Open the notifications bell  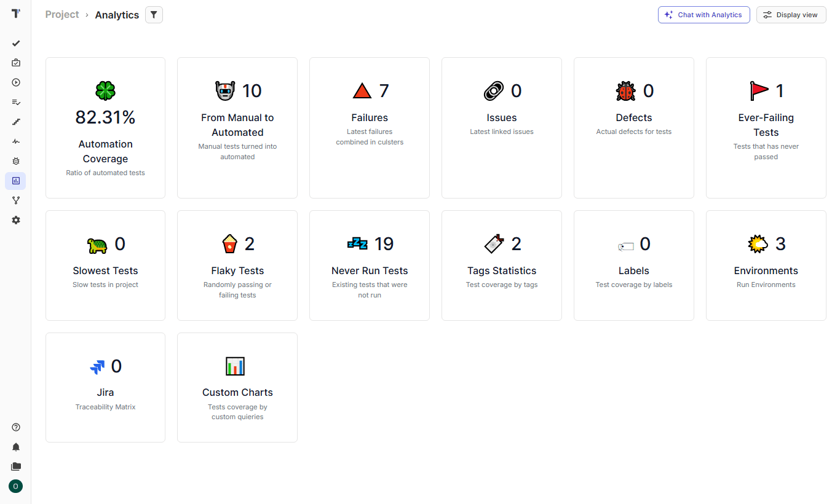coord(16,447)
